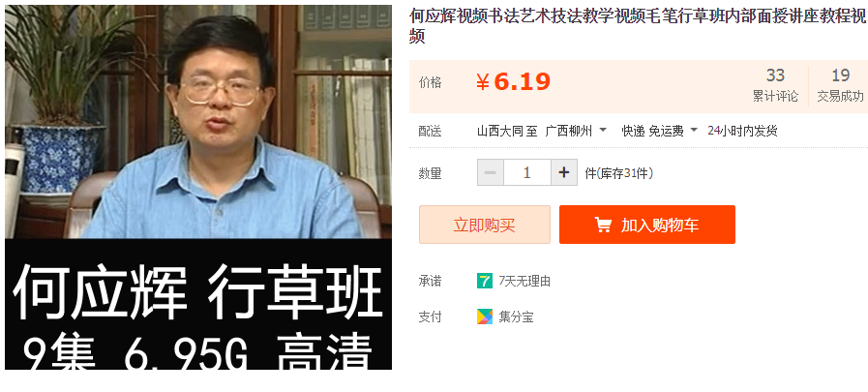
Task: Open the 广西柳州 destination dropdown
Action: [x=576, y=131]
